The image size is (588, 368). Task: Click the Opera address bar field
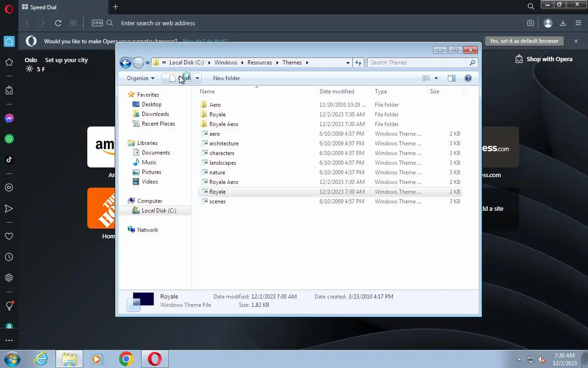tap(317, 23)
